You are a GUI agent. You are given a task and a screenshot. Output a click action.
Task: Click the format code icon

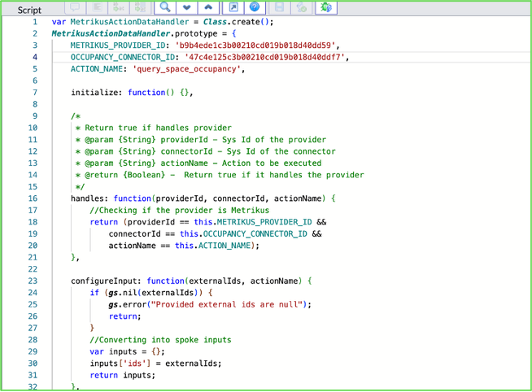click(97, 7)
